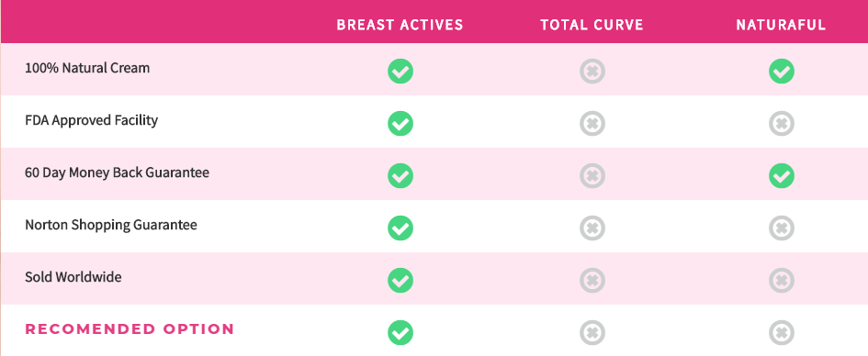The image size is (868, 356).
Task: Select Naturaful gray X in Recomended Option row
Action: tap(782, 333)
